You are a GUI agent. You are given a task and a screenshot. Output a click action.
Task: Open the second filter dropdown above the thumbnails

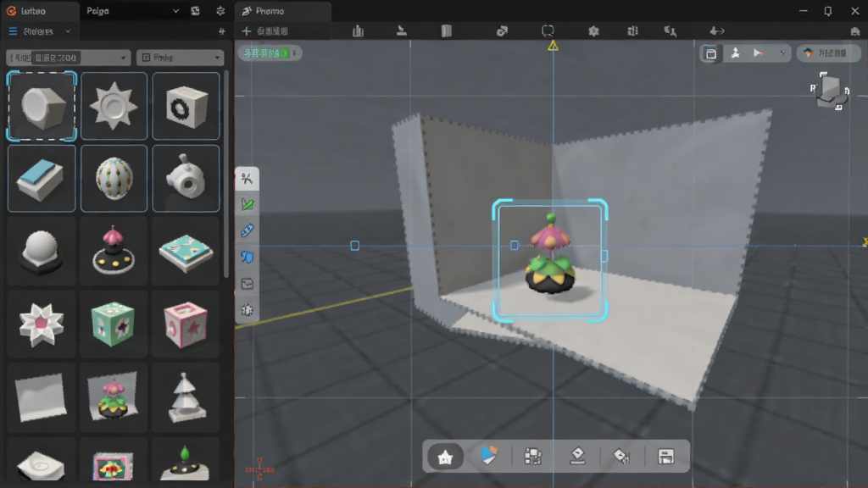tap(180, 58)
